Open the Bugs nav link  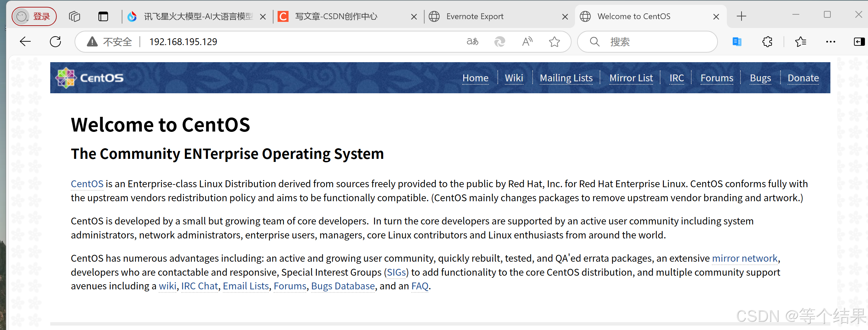pyautogui.click(x=760, y=78)
